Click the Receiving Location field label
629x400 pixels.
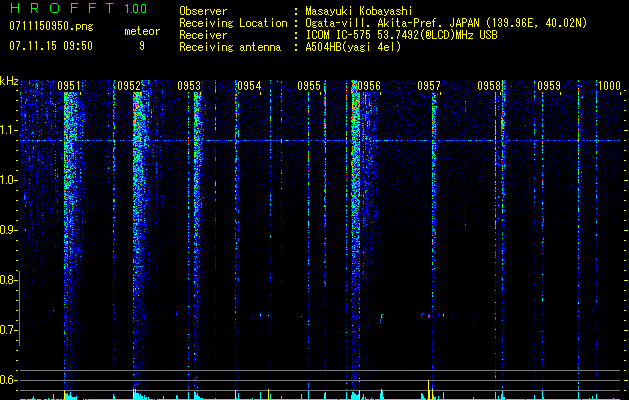(x=233, y=23)
